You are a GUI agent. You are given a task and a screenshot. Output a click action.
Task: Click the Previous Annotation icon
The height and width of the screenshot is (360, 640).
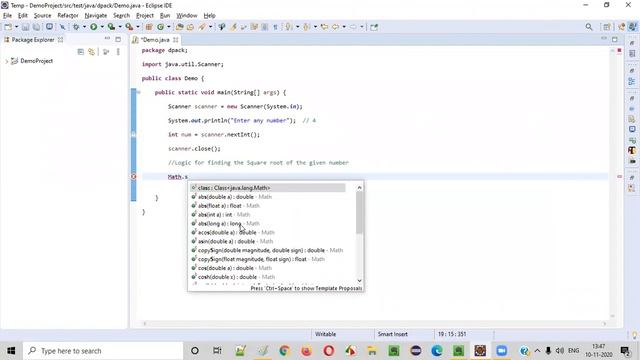(x=307, y=27)
